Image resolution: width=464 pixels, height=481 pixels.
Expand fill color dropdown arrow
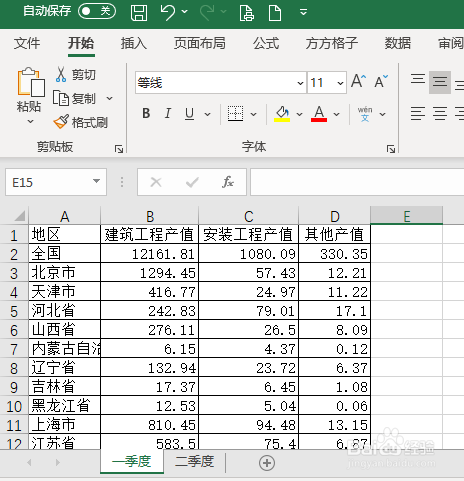pos(299,114)
